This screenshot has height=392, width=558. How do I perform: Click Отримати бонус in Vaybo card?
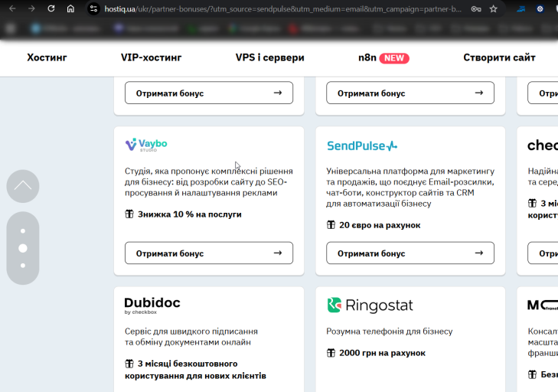209,253
